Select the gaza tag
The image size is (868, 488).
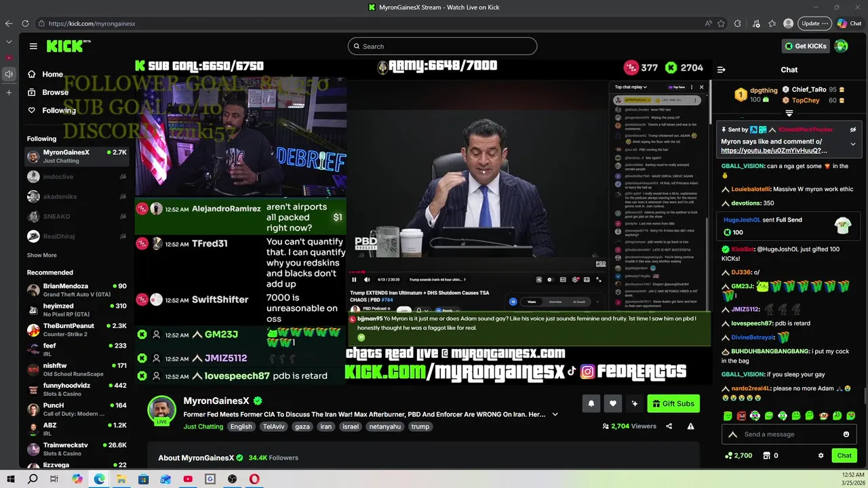(302, 426)
